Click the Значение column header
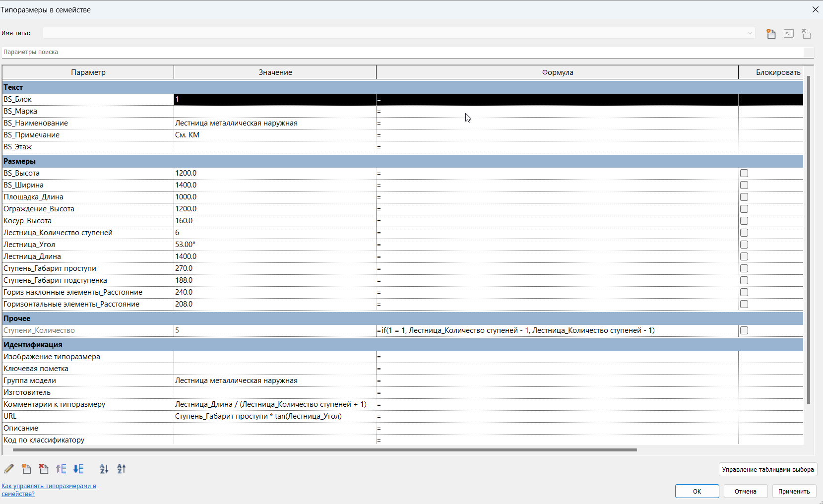Image resolution: width=823 pixels, height=504 pixels. 275,72
